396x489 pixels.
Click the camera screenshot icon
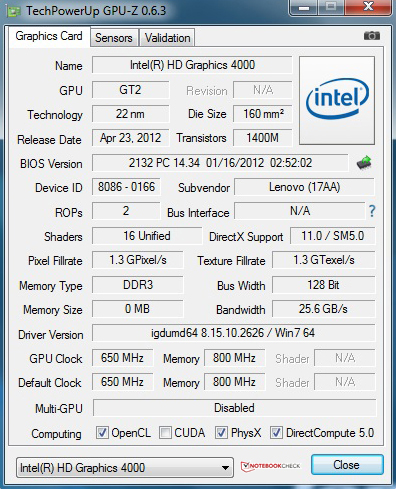tap(372, 35)
